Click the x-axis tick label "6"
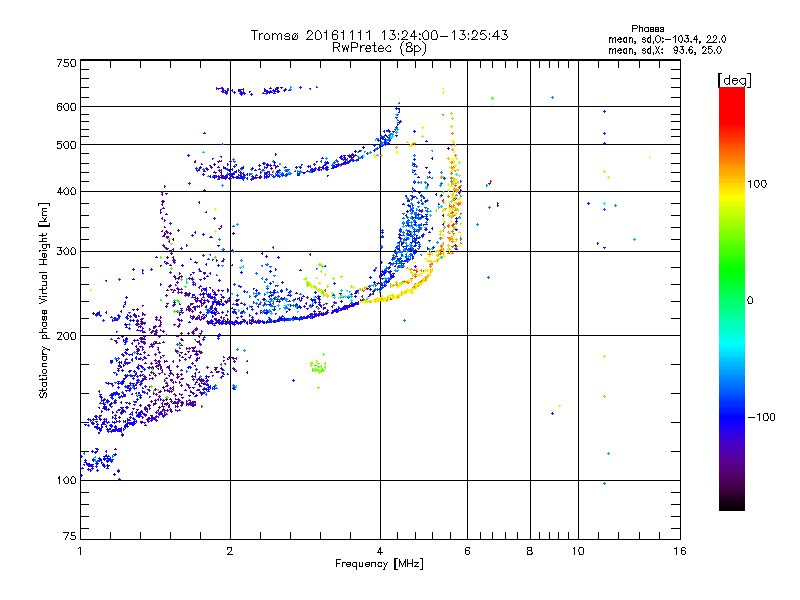 pyautogui.click(x=467, y=551)
